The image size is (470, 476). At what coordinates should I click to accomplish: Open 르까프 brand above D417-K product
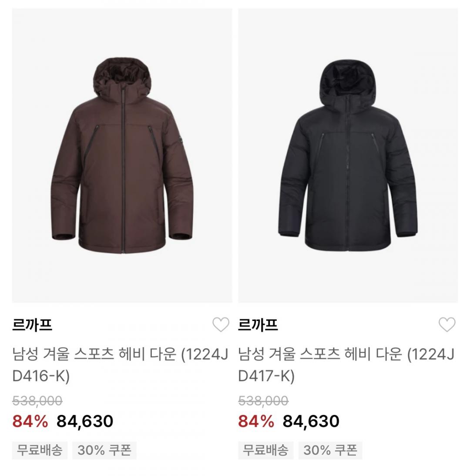click(x=258, y=325)
